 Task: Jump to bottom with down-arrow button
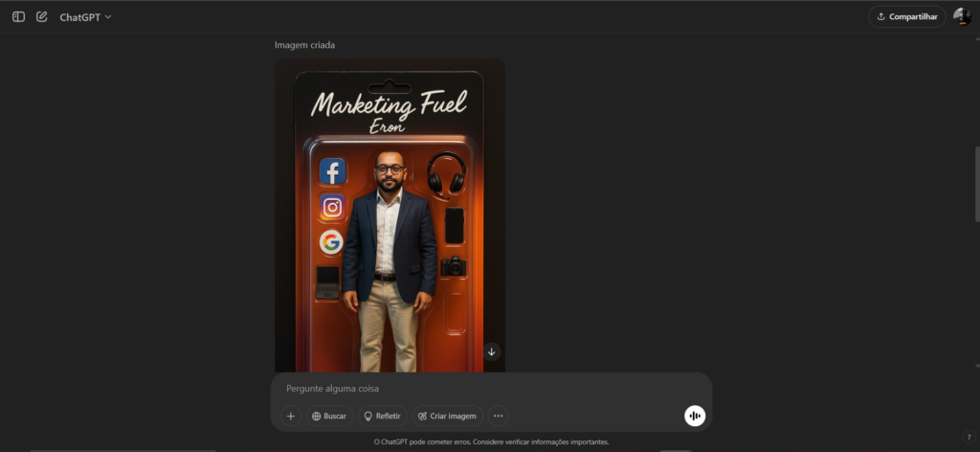click(491, 351)
